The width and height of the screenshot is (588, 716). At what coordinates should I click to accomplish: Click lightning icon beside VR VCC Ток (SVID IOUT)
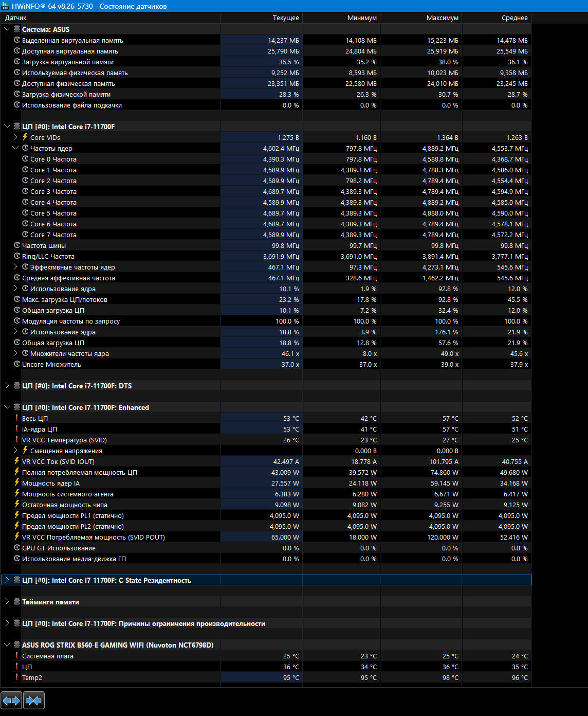pos(17,461)
